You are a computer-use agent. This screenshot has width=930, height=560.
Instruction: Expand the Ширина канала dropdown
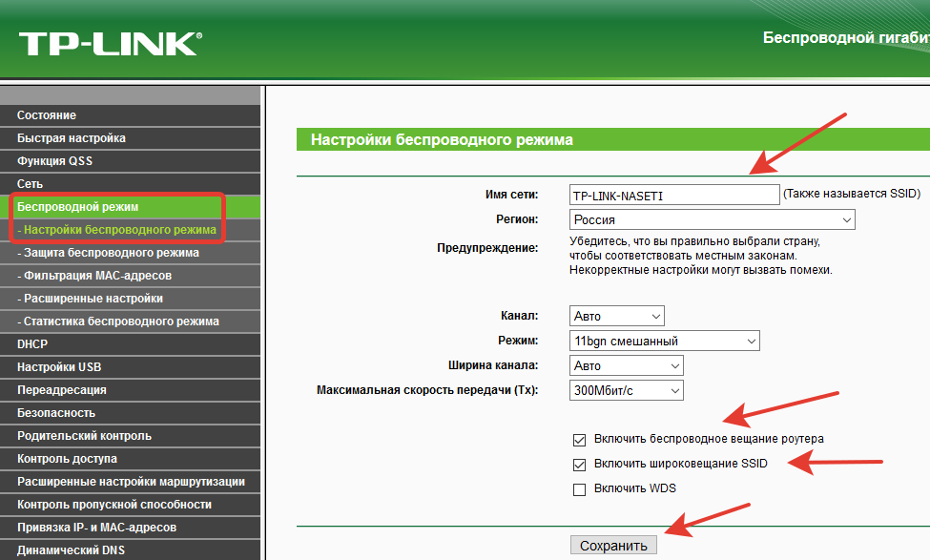coord(627,366)
